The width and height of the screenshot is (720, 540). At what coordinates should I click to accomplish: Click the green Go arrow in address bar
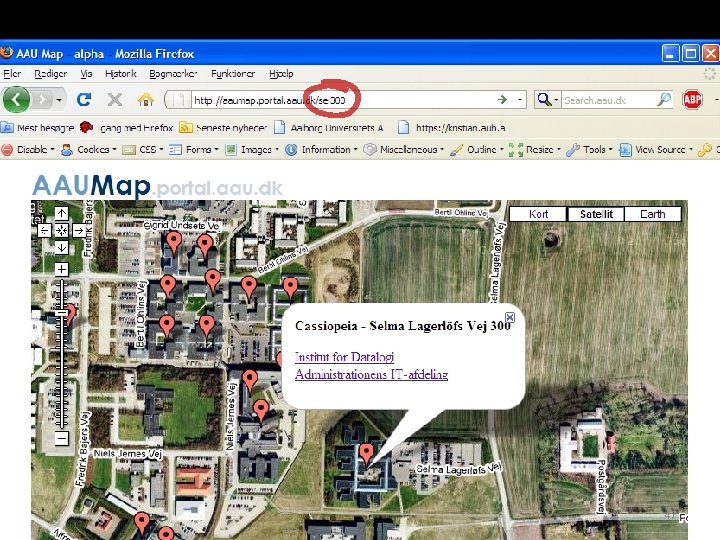click(502, 99)
